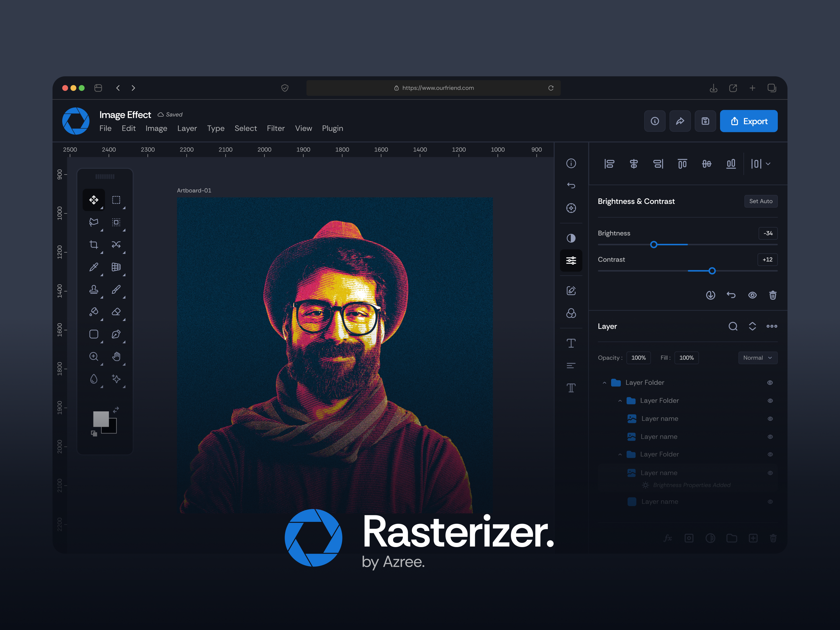Viewport: 840px width, 630px height.
Task: Select the Lasso tool
Action: coord(94,222)
